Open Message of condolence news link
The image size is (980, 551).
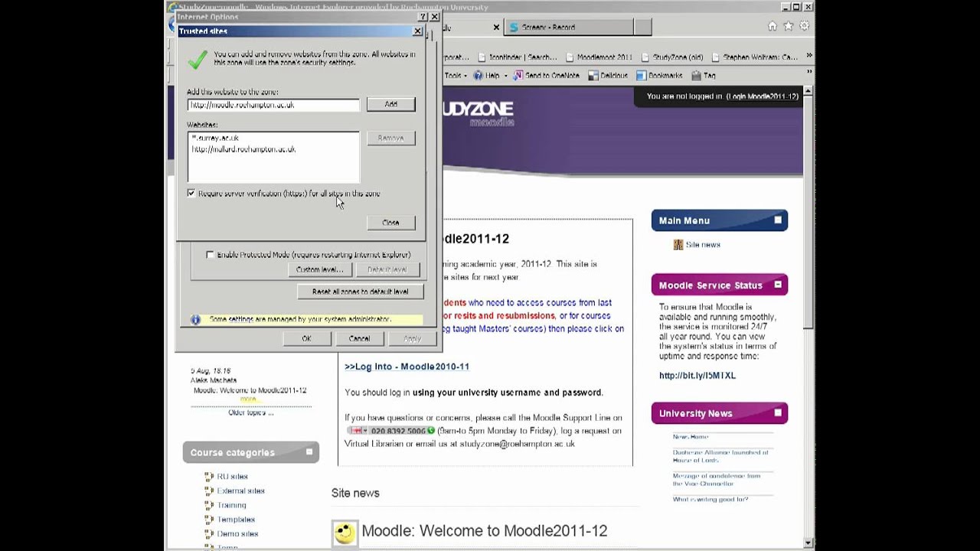tap(717, 480)
